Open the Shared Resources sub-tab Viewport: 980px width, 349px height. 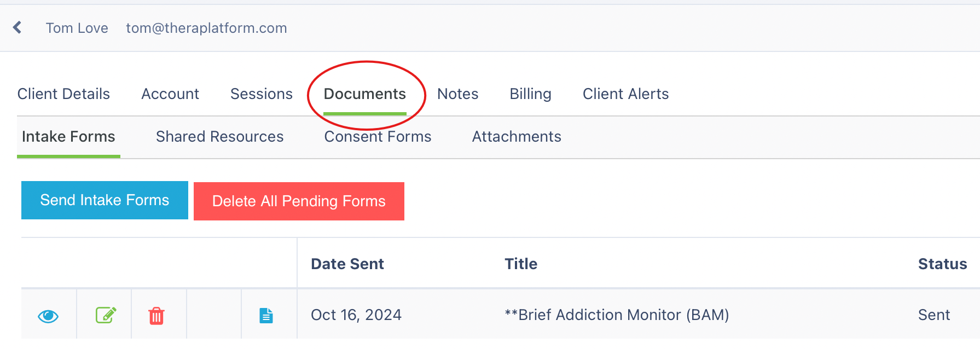pos(220,137)
